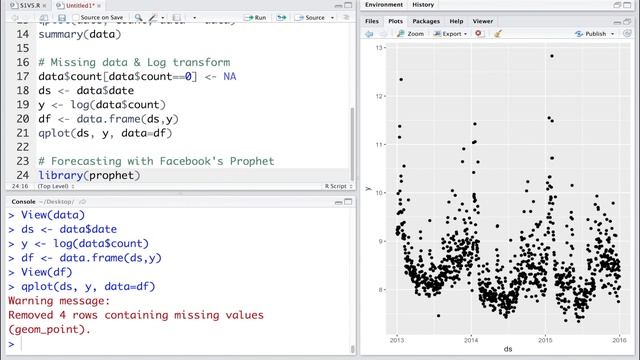Image resolution: width=640 pixels, height=360 pixels.
Task: Switch to the Packages tab
Action: 426,21
